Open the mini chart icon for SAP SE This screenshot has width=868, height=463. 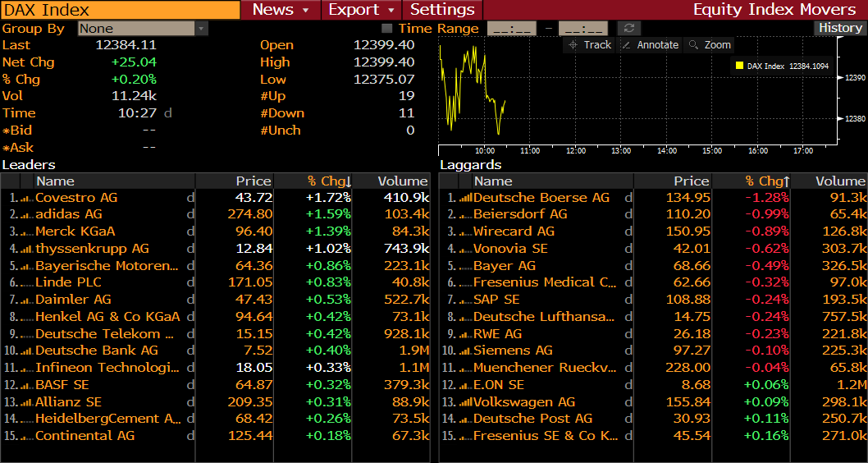(465, 300)
